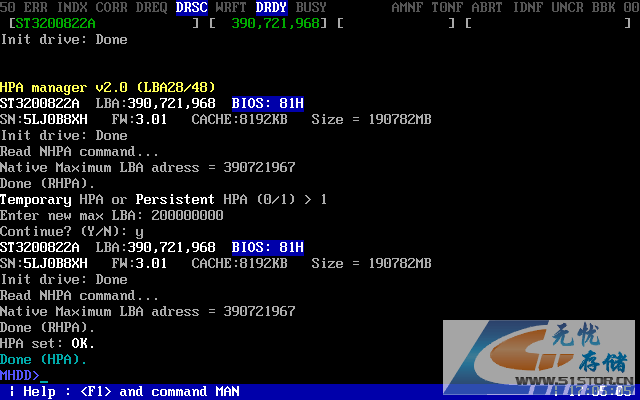Image resolution: width=640 pixels, height=400 pixels.
Task: Click the WRFT status flag
Action: click(231, 7)
